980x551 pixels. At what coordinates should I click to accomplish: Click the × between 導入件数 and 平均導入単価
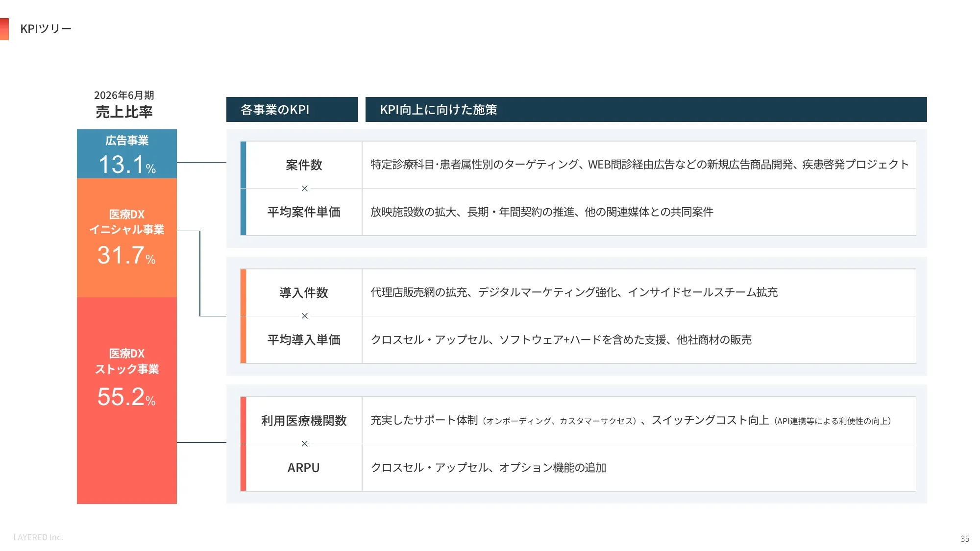[x=305, y=316]
